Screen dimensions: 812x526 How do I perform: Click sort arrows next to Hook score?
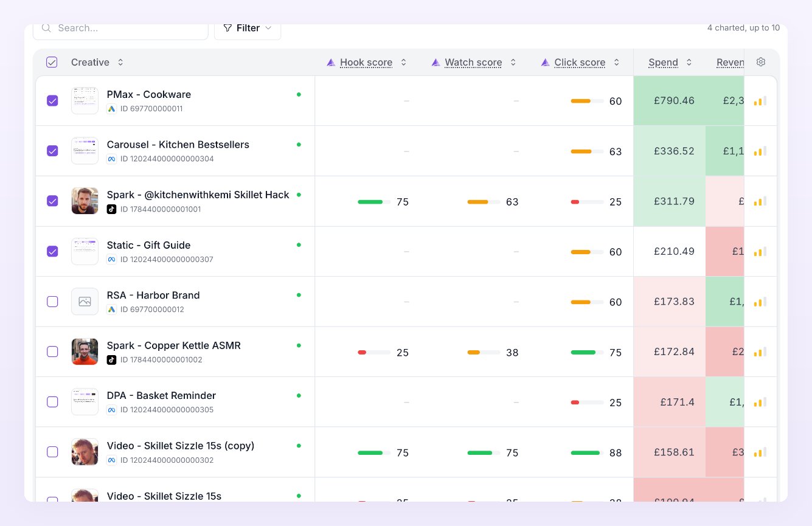tap(403, 62)
